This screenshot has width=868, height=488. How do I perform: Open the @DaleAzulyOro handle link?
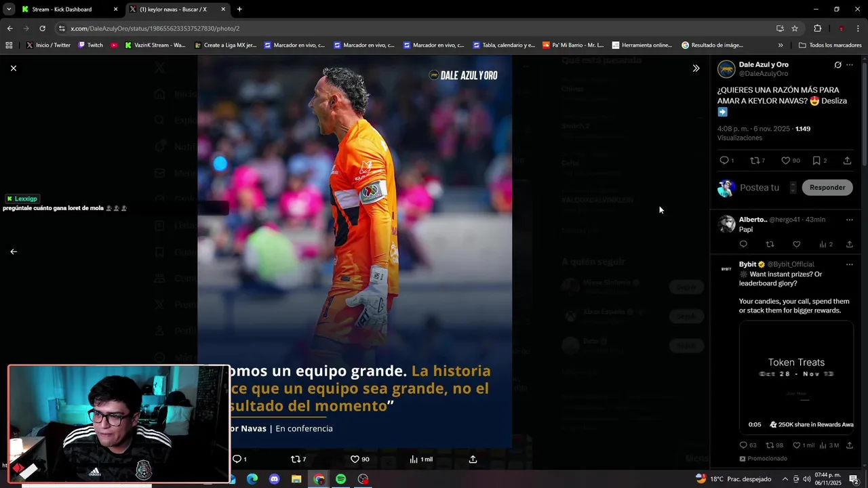point(763,74)
